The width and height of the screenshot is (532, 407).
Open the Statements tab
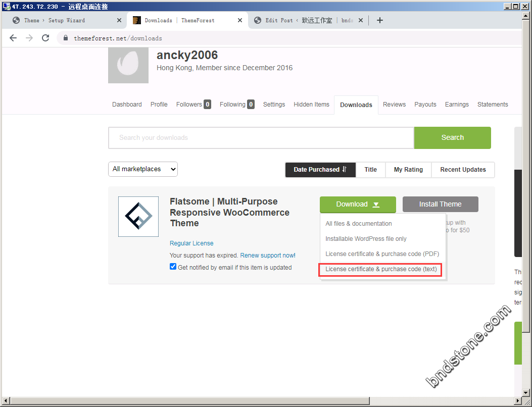(493, 105)
